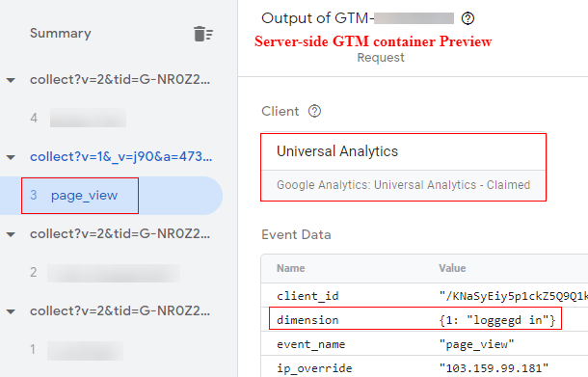Open help icon next to Output of GTM
The height and width of the screenshot is (377, 588).
468,18
